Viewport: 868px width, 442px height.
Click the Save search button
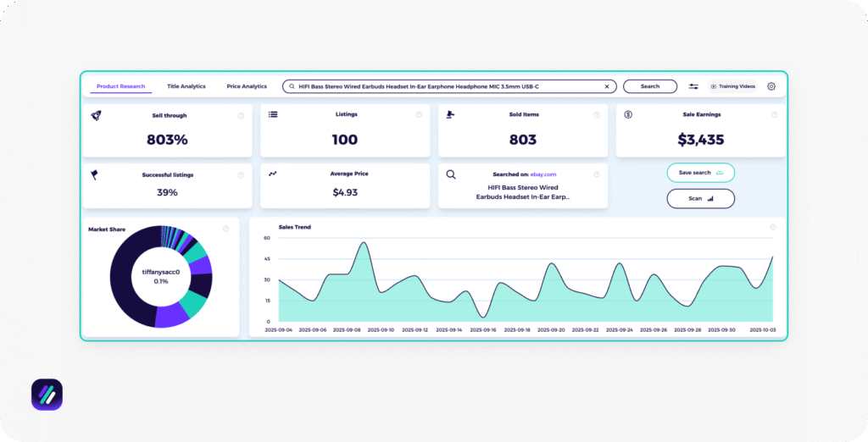700,173
